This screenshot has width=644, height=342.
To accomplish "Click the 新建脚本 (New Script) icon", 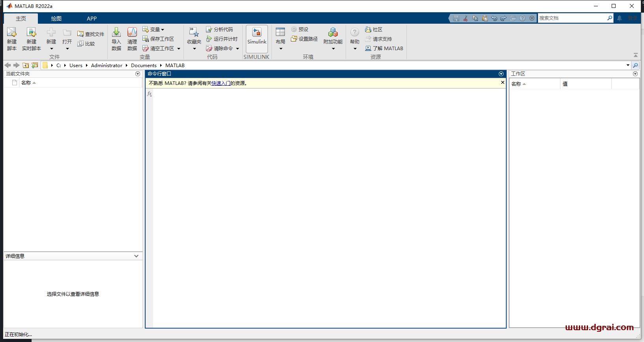I will pos(12,32).
